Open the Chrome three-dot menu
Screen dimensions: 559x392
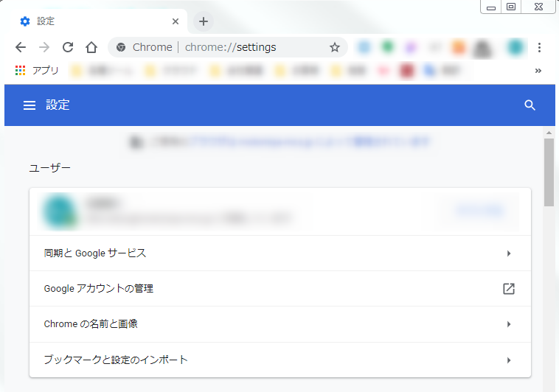[539, 47]
